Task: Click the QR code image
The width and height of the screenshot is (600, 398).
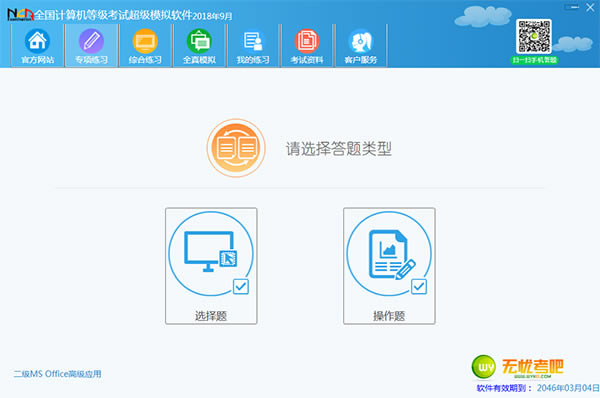Action: click(534, 36)
